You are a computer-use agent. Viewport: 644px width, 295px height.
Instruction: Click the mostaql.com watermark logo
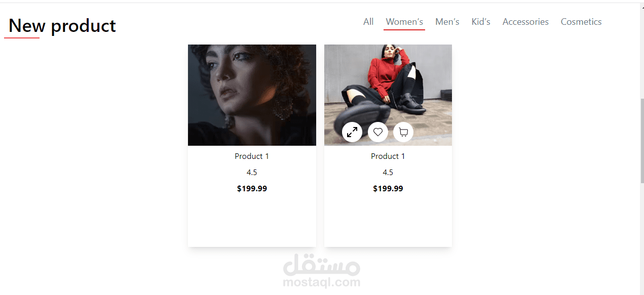(322, 271)
